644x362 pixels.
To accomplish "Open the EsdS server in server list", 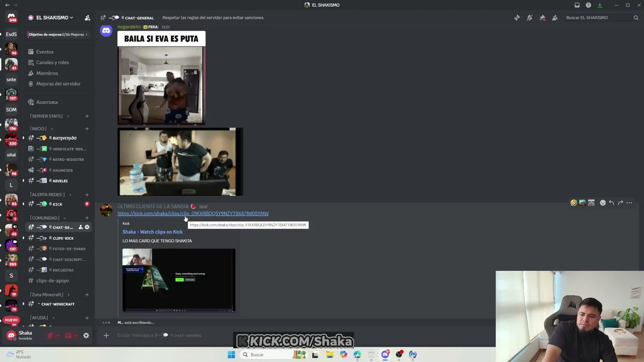I will point(11,34).
